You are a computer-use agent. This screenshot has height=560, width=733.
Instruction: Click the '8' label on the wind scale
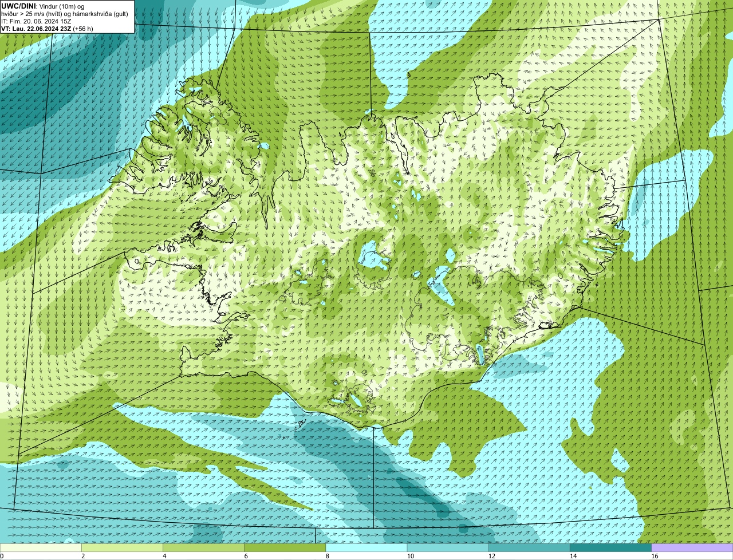(327, 556)
